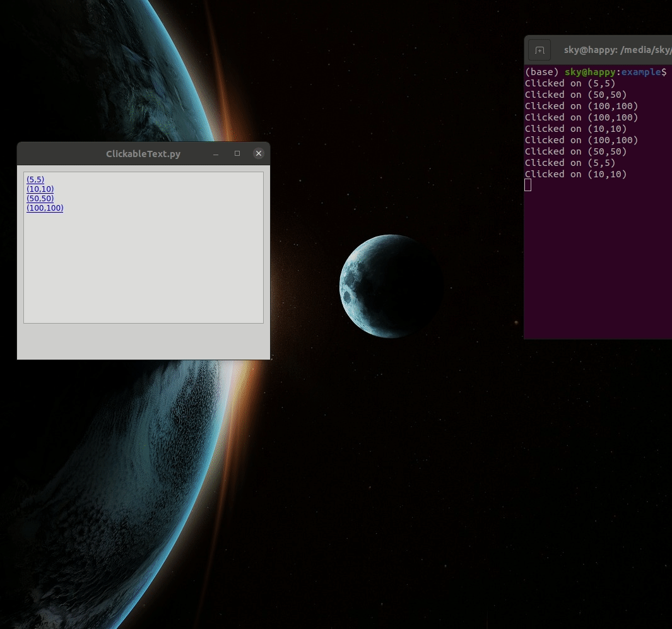This screenshot has width=672, height=629.
Task: Close the ClickableText.py window
Action: click(259, 153)
